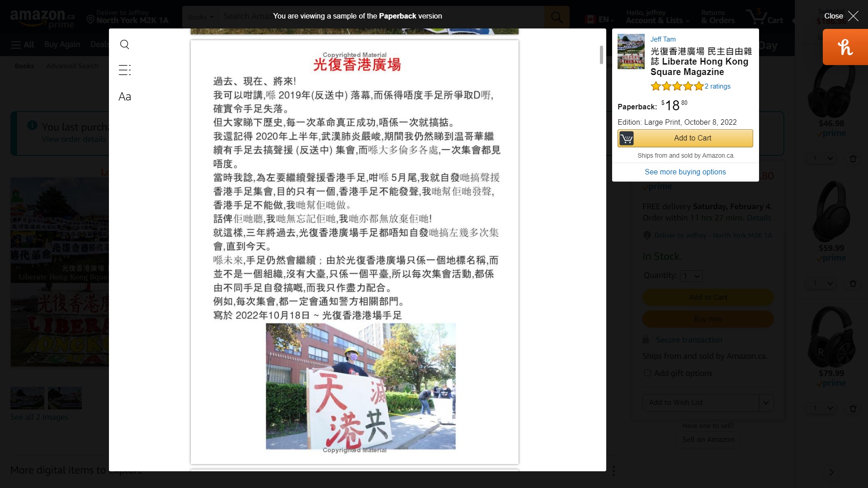The image size is (868, 488).
Task: Open table of contents icon in preview
Action: pyautogui.click(x=125, y=70)
